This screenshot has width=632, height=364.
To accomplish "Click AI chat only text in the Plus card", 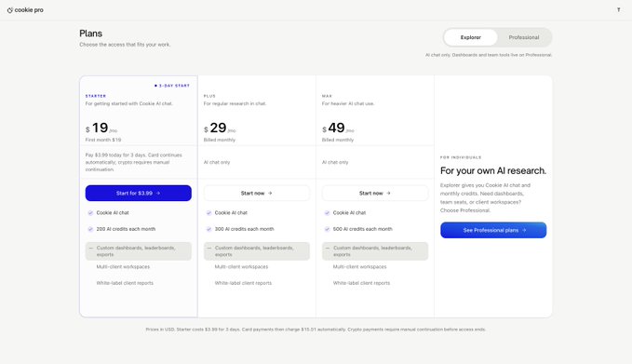I will click(217, 162).
